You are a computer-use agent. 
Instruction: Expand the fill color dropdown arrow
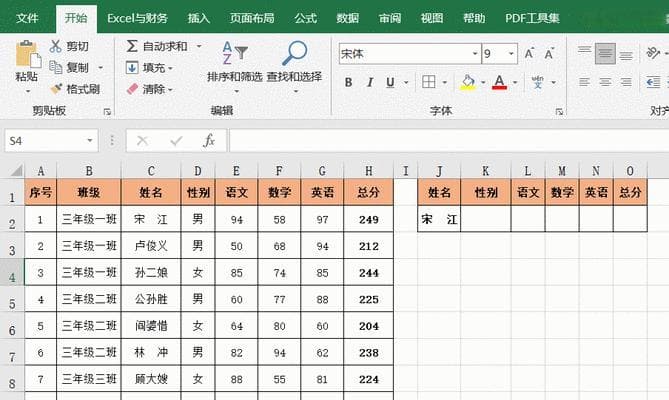click(483, 82)
